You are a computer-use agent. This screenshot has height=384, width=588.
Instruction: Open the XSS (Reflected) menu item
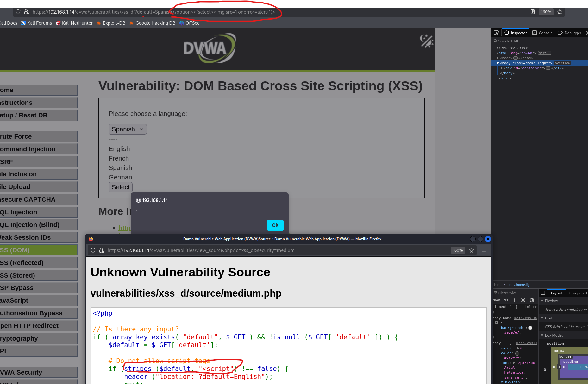point(39,263)
